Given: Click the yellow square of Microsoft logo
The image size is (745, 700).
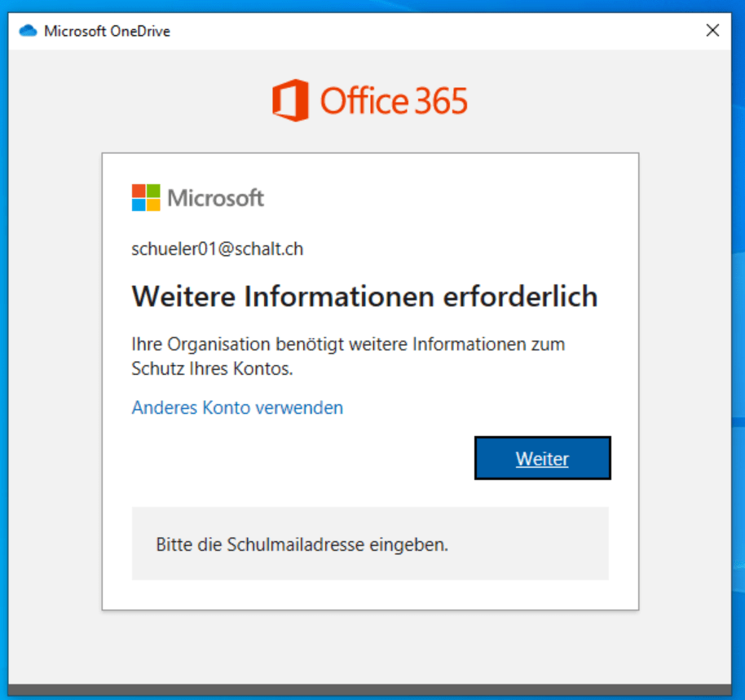Looking at the screenshot, I should [153, 205].
